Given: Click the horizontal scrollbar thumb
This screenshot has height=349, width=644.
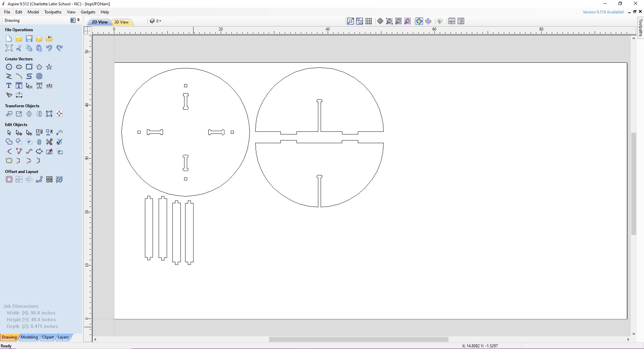Looking at the screenshot, I should pyautogui.click(x=359, y=340).
